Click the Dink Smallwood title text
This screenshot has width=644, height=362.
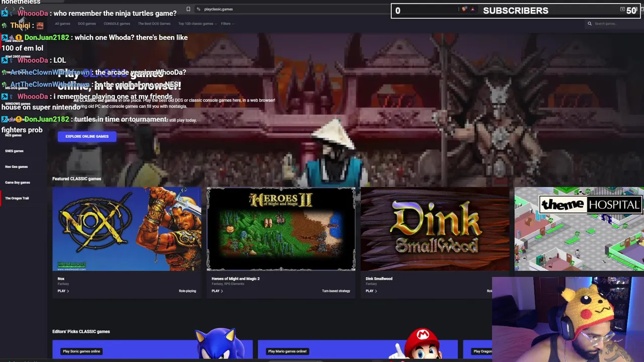(x=379, y=279)
